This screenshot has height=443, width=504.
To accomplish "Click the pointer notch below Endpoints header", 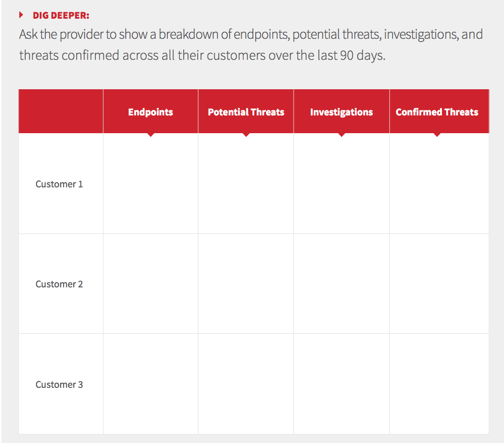I will [151, 135].
